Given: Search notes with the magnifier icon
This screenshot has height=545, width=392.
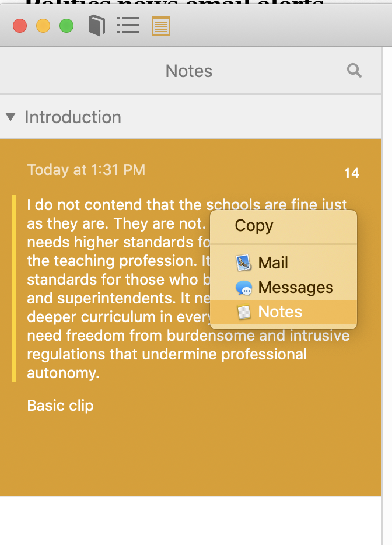Looking at the screenshot, I should 354,71.
